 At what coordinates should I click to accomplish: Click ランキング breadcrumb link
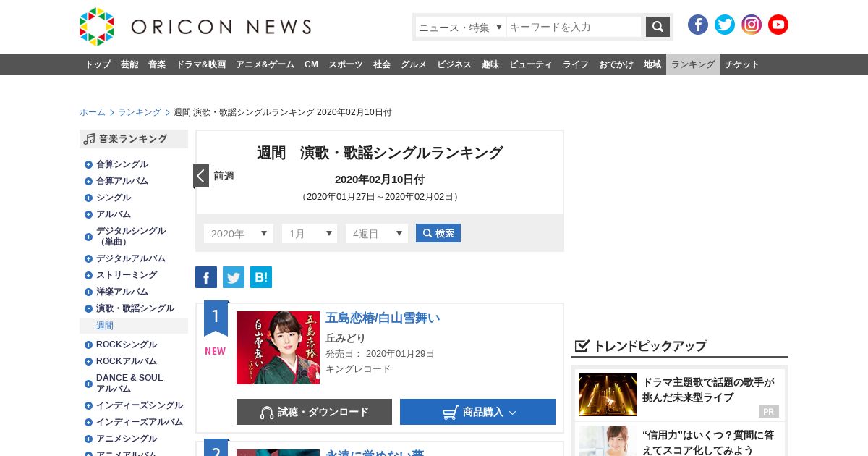pyautogui.click(x=140, y=112)
